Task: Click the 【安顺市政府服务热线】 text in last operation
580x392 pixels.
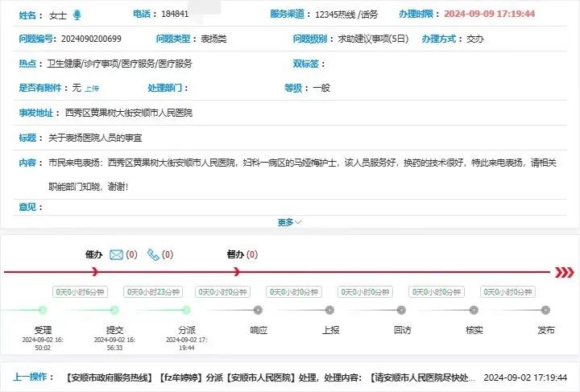Action: point(110,378)
